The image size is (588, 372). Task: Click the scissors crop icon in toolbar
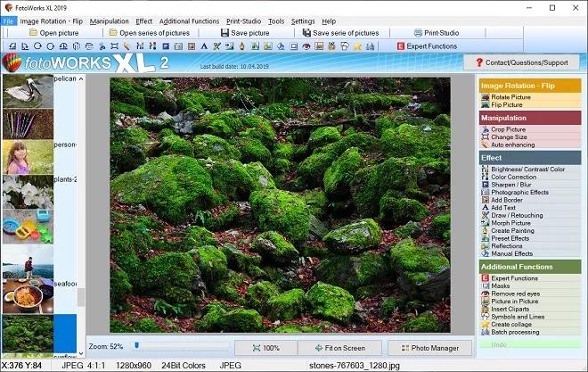[102, 46]
